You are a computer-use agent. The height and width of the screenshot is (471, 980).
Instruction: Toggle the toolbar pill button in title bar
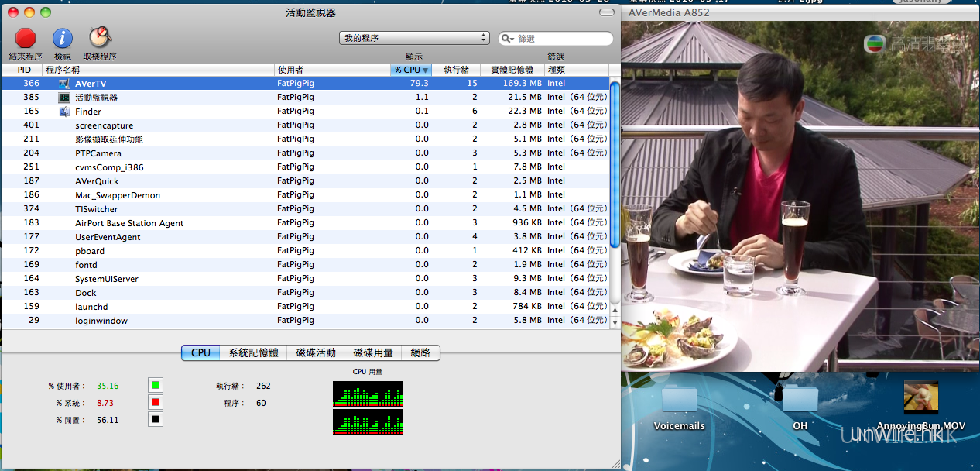click(606, 13)
